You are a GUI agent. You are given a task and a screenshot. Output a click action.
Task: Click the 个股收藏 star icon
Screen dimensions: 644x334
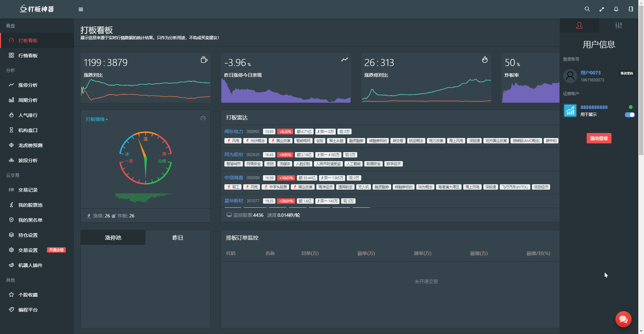coord(11,294)
